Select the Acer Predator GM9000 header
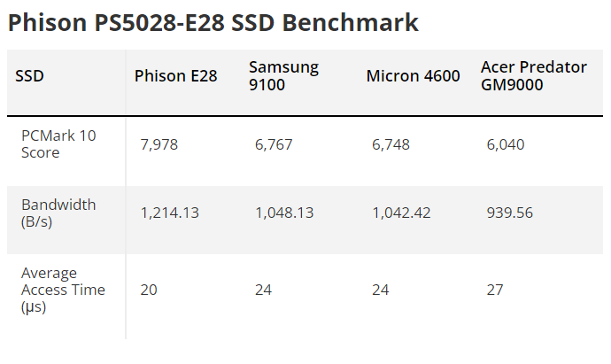 533,76
